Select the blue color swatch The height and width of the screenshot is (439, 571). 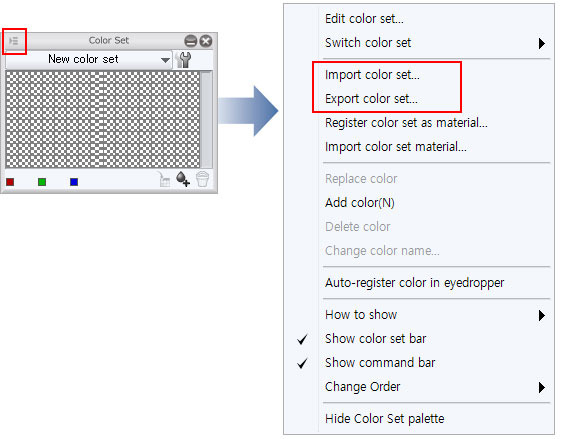[x=74, y=182]
